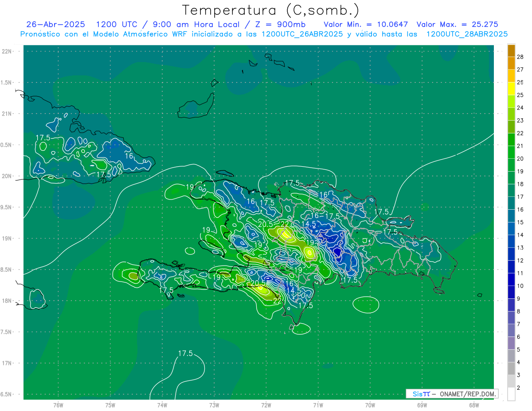This screenshot has width=532, height=411.
Task: Click the '1200UTC_28ABR2025' valid-until timestamp
Action: [467, 34]
